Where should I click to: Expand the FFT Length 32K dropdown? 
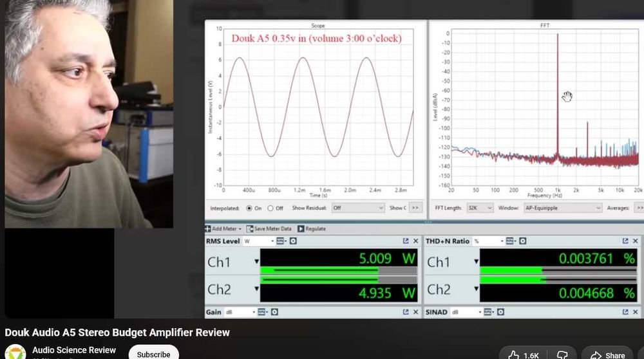479,208
